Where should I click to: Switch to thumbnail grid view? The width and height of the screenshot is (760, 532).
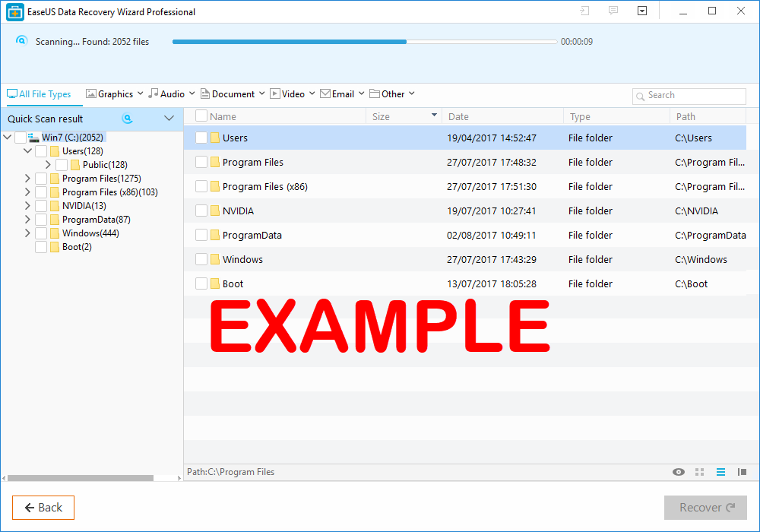pyautogui.click(x=699, y=472)
